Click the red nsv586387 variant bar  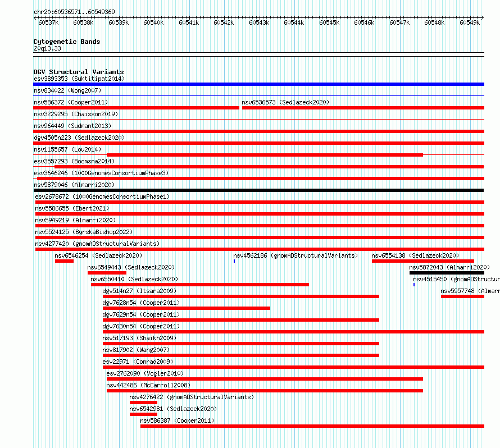coord(312,426)
